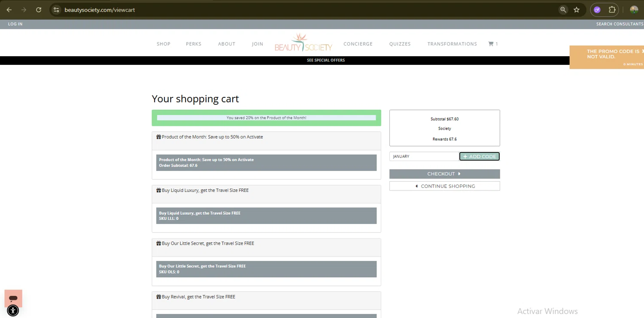View site information icon in address bar

[x=56, y=9]
